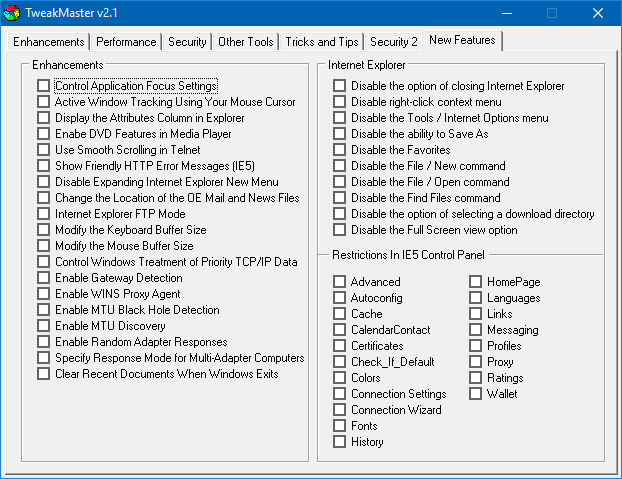The width and height of the screenshot is (622, 479).
Task: Toggle the Wallet restriction checkbox
Action: click(x=476, y=394)
